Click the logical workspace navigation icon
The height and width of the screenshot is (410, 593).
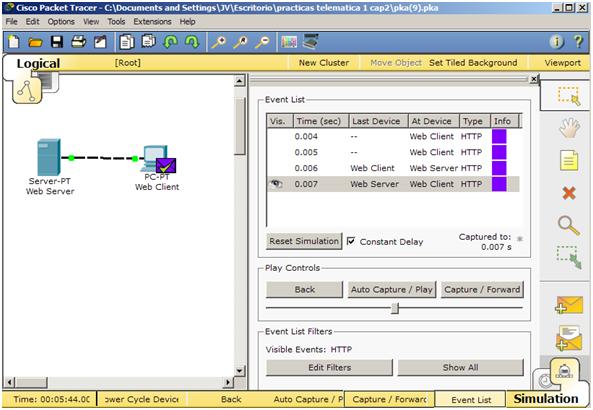pyautogui.click(x=26, y=91)
